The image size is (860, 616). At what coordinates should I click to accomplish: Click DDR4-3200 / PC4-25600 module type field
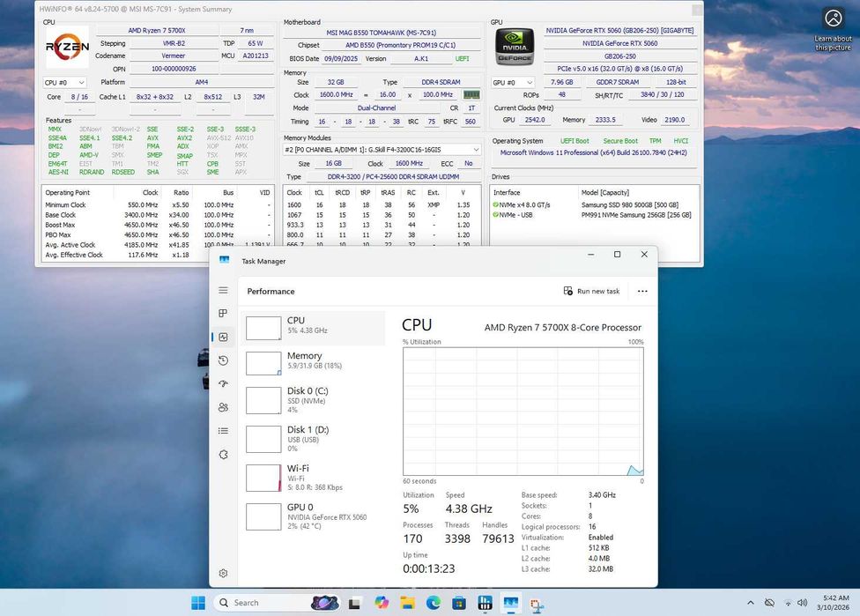pyautogui.click(x=393, y=177)
